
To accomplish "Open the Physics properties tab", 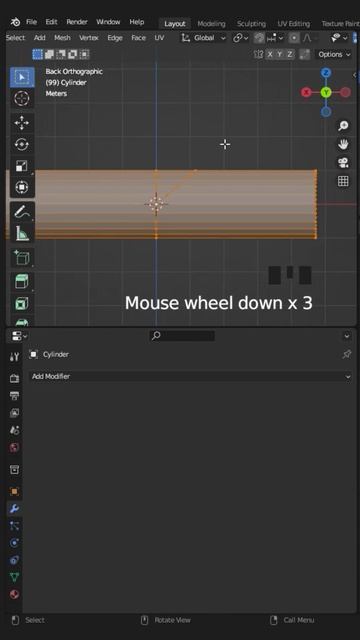I will tap(14, 543).
